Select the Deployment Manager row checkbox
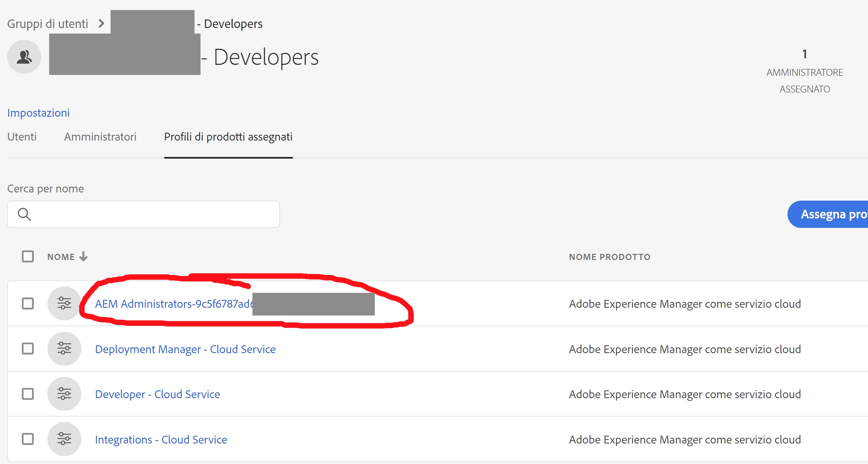Image resolution: width=868 pixels, height=464 pixels. (28, 349)
